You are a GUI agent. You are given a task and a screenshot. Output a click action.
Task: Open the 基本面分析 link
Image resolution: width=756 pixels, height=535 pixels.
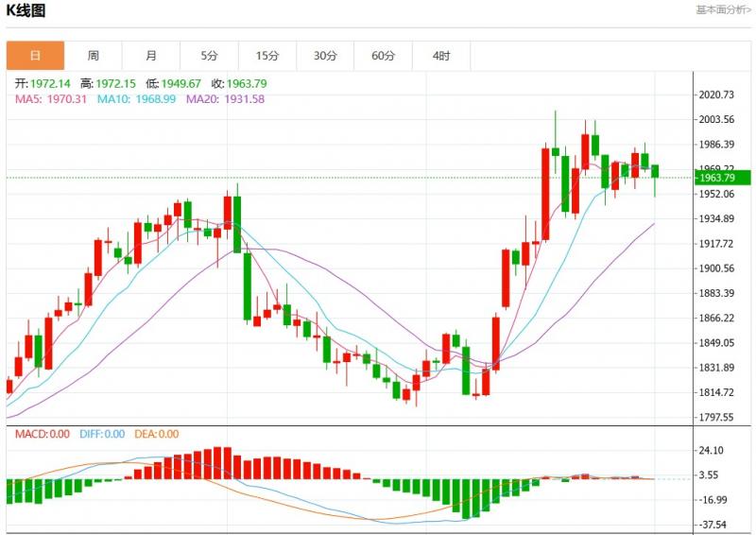[x=723, y=10]
